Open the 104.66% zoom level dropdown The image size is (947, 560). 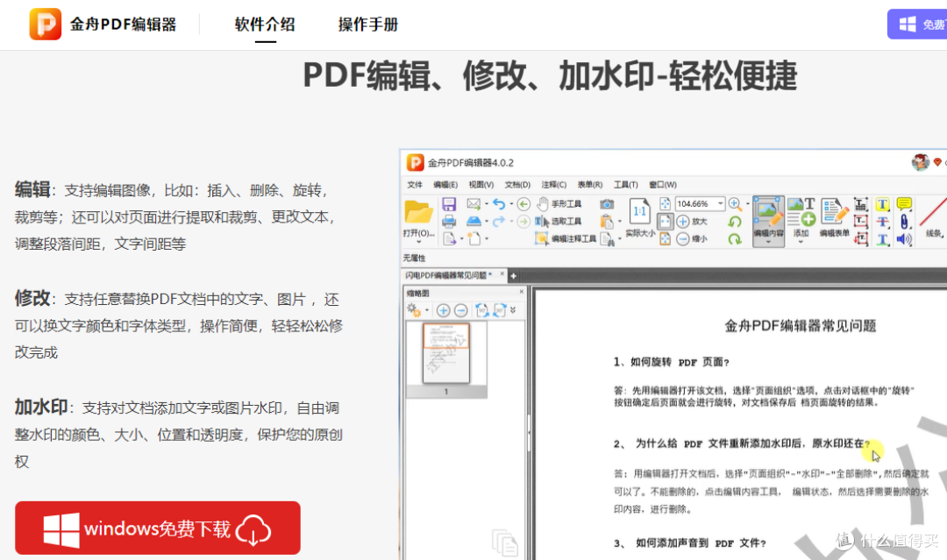(x=720, y=204)
